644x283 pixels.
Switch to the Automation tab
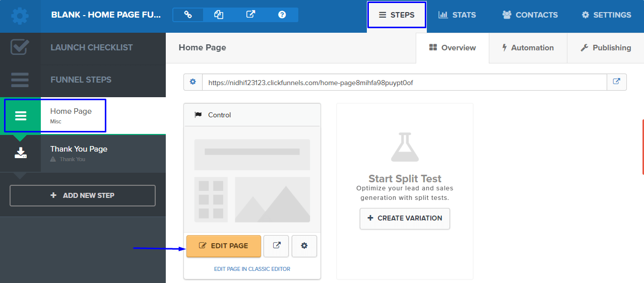[x=528, y=48]
